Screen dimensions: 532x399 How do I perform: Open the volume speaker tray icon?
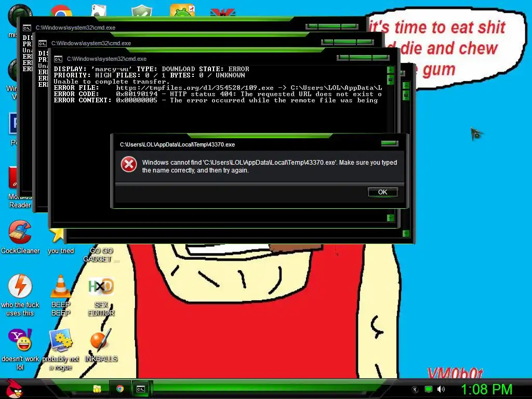(441, 389)
